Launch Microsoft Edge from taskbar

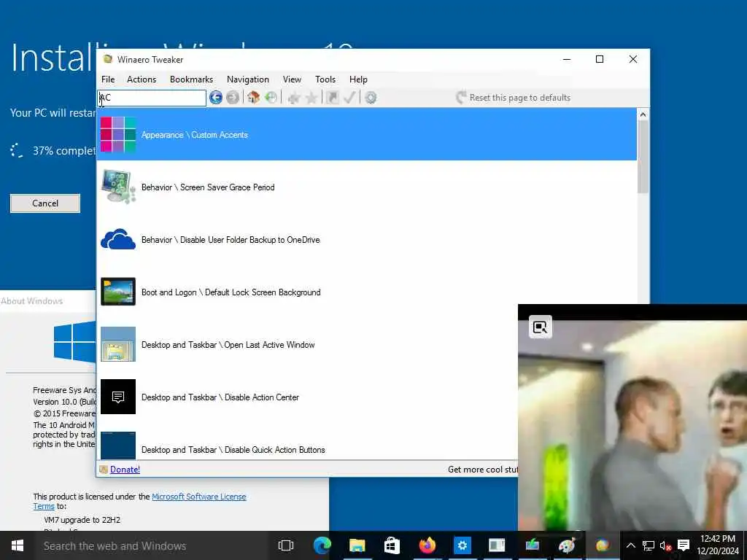point(322,545)
